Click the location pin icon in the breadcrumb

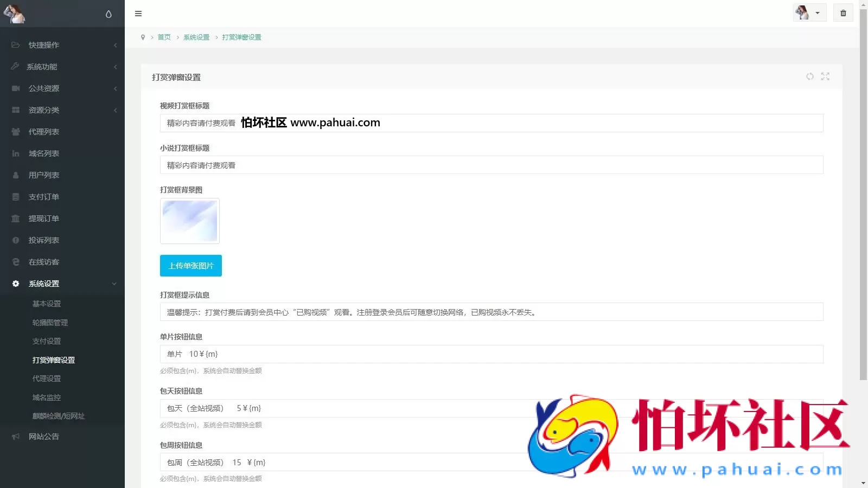(143, 37)
